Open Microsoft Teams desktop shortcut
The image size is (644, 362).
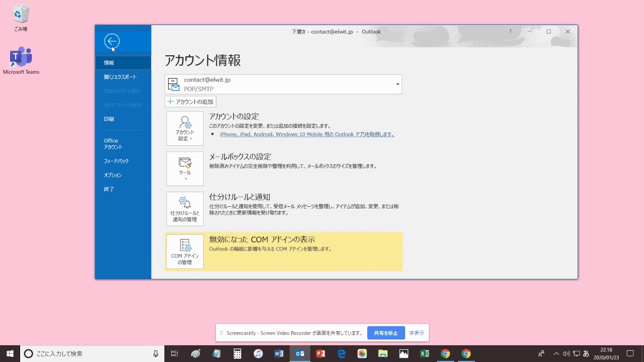[21, 61]
